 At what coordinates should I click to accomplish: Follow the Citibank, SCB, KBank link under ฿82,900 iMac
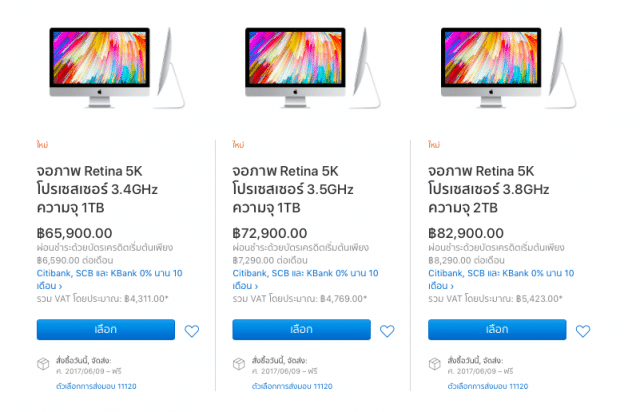[x=499, y=273]
